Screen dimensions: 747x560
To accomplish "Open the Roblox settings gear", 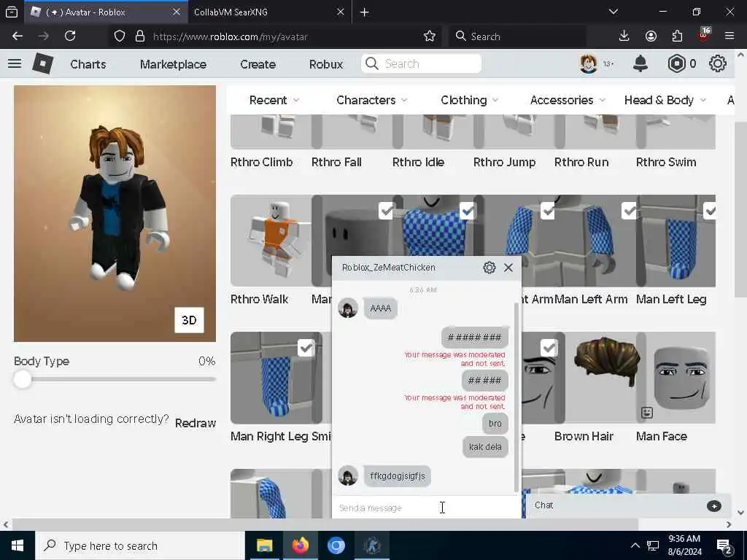I will pos(718,63).
